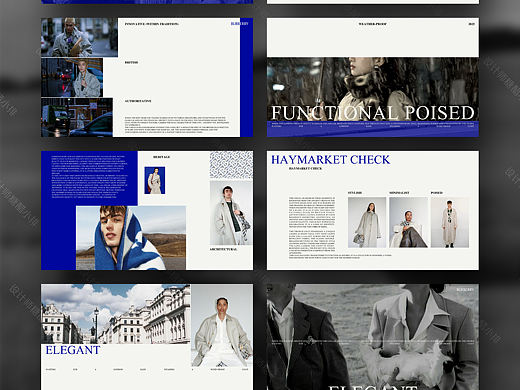Click the small black 'HAYMARKET CHECK' subtitle
Image resolution: width=520 pixels, height=390 pixels.
click(x=305, y=169)
